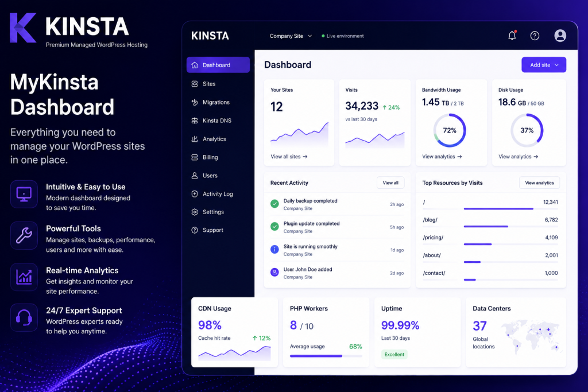The image size is (588, 392).
Task: Click the Daily backup completed activity text
Action: point(310,201)
